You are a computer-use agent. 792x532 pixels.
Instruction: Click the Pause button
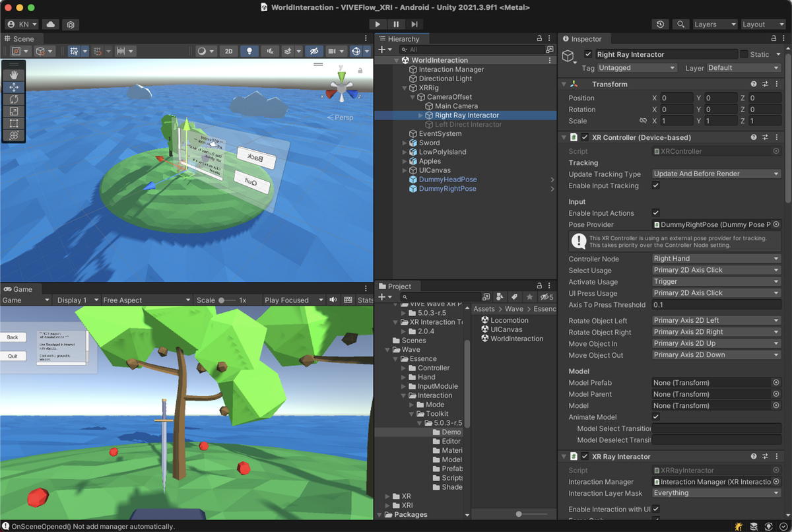pos(396,24)
